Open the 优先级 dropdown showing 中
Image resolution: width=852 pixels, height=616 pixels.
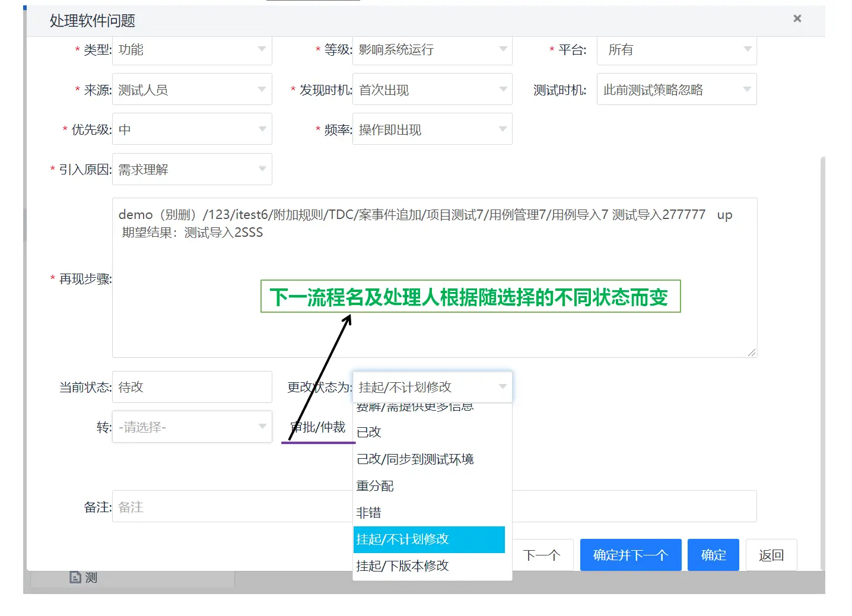(192, 129)
